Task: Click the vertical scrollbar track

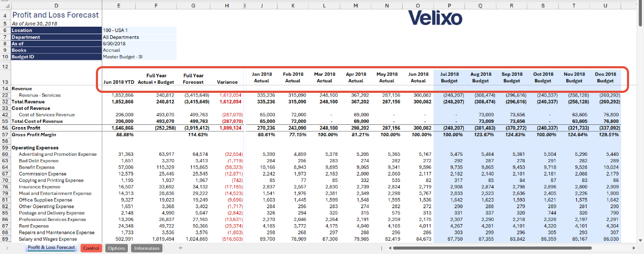Action: click(x=640, y=133)
